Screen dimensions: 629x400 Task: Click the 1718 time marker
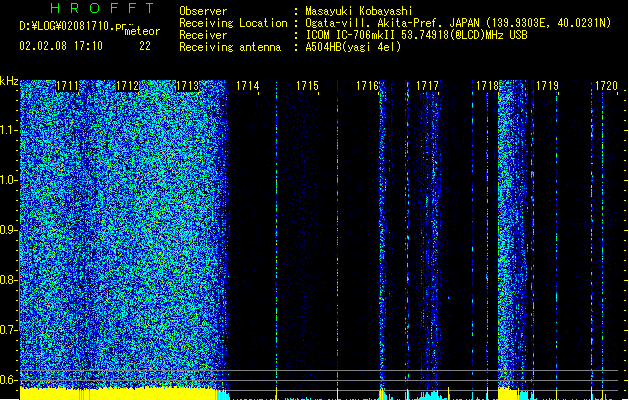[487, 86]
